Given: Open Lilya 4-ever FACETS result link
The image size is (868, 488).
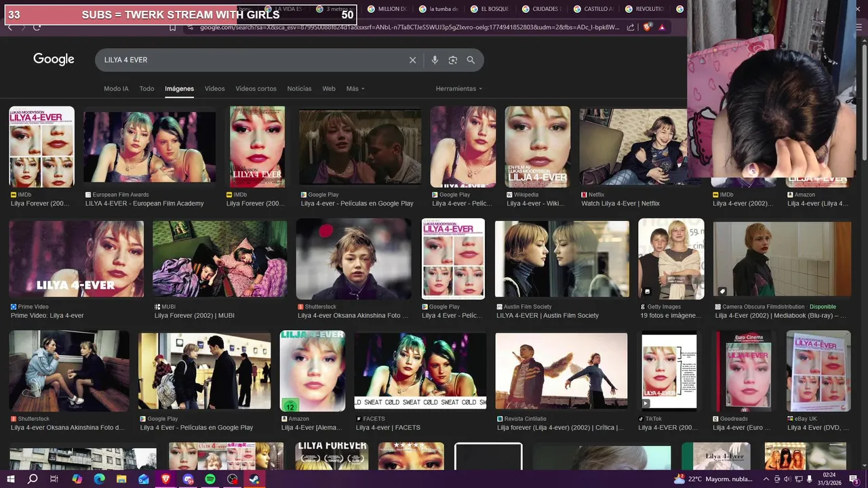Looking at the screenshot, I should (388, 428).
